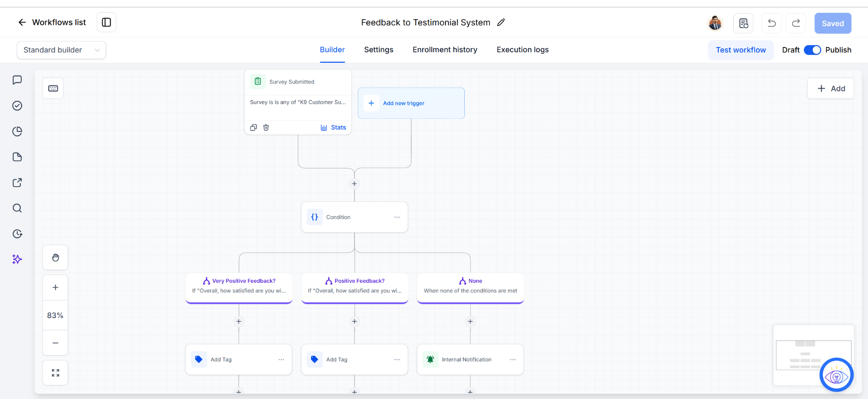
Task: Open Add Tag under Very Positive Feedback
Action: pos(239,360)
